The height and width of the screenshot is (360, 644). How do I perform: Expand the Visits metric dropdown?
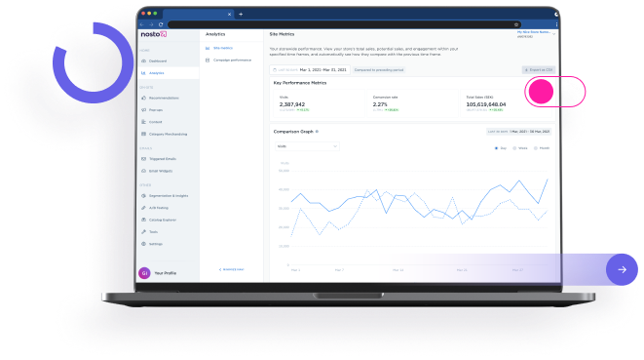point(307,146)
